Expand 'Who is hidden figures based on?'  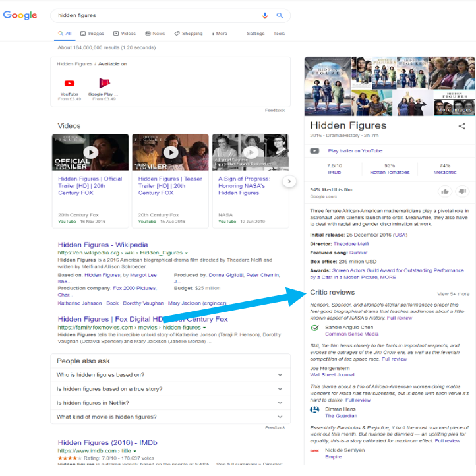click(171, 375)
